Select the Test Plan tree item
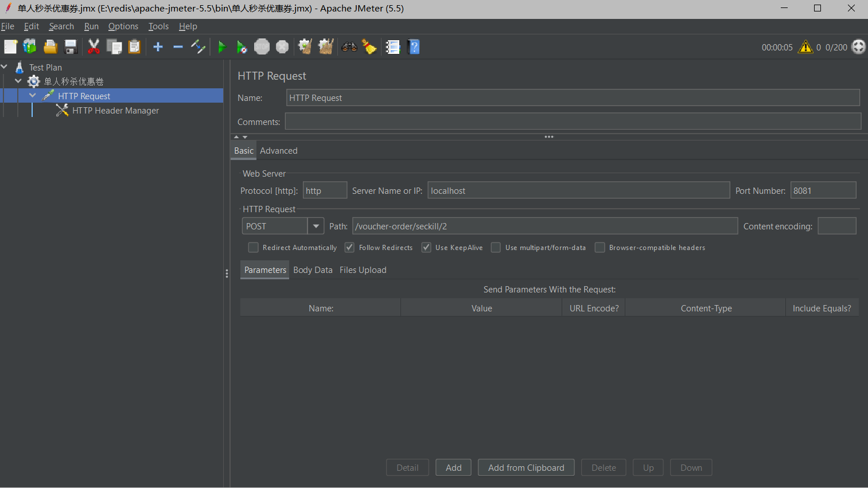Viewport: 868px width, 488px height. pos(45,67)
